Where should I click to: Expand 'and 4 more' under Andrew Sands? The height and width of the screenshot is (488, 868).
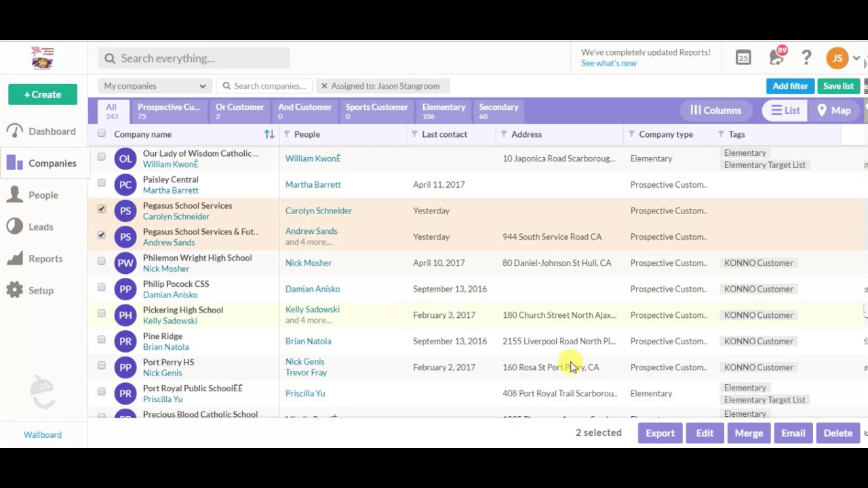(309, 242)
